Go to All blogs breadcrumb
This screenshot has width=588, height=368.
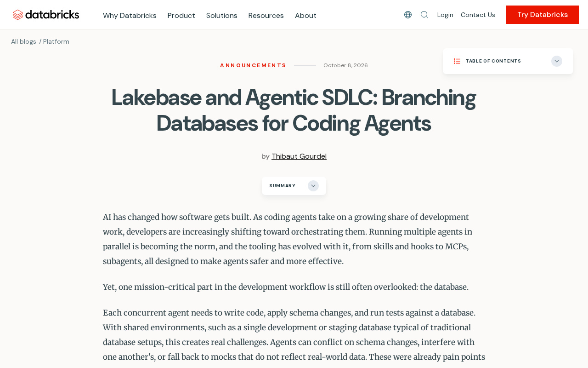(23, 41)
